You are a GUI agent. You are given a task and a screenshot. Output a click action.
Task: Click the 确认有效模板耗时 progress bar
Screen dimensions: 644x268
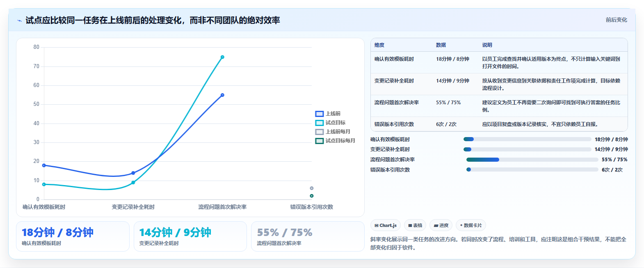coord(527,139)
